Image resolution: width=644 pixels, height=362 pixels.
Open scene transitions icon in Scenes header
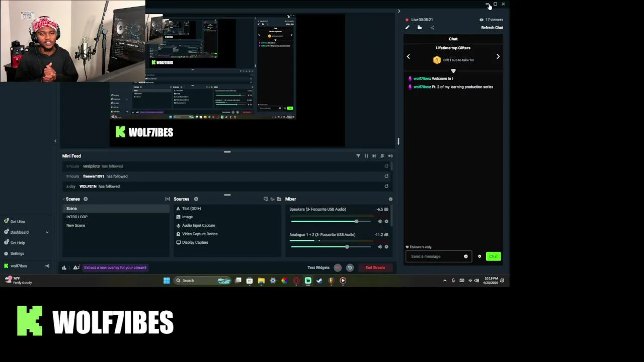[168, 199]
